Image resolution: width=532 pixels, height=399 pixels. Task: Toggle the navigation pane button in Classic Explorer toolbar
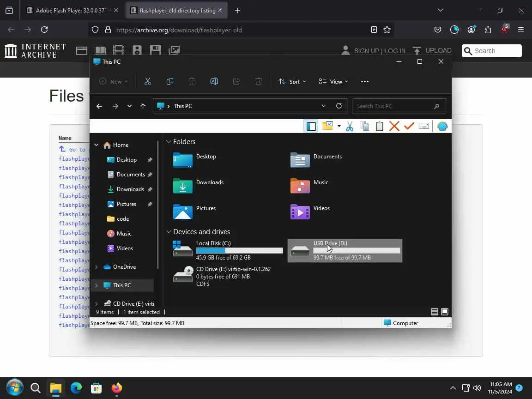311,126
